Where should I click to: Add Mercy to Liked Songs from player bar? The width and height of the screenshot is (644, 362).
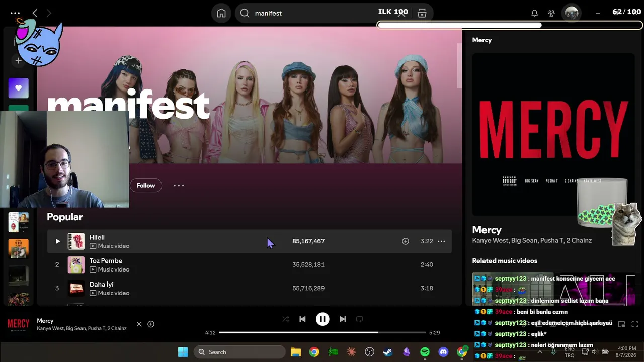coord(151,324)
